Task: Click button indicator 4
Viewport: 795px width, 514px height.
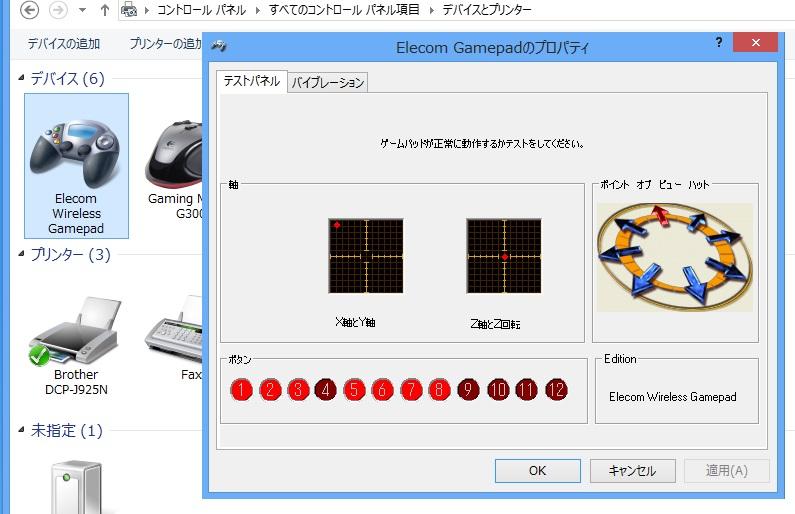Action: (x=326, y=390)
